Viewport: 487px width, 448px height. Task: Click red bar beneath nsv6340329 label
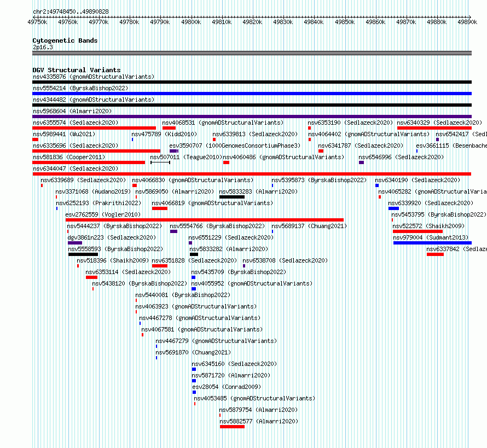click(x=434, y=128)
